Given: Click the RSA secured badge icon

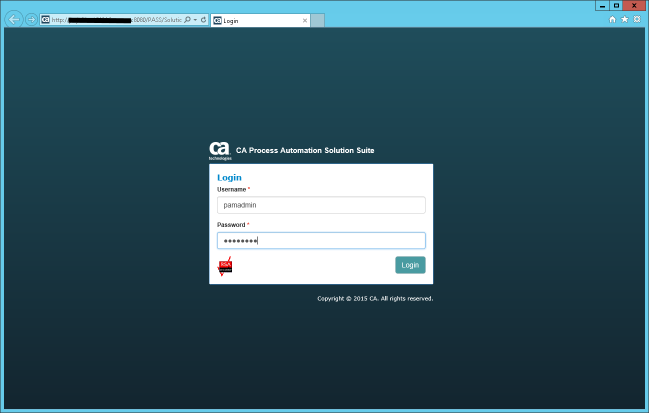Looking at the screenshot, I should (x=225, y=266).
